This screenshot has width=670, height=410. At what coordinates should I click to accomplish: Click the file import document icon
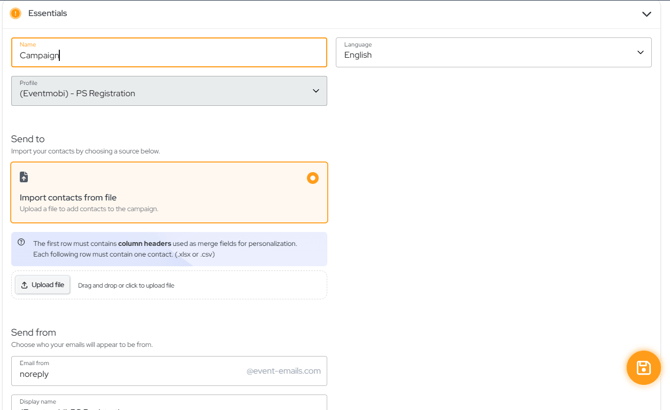(24, 177)
